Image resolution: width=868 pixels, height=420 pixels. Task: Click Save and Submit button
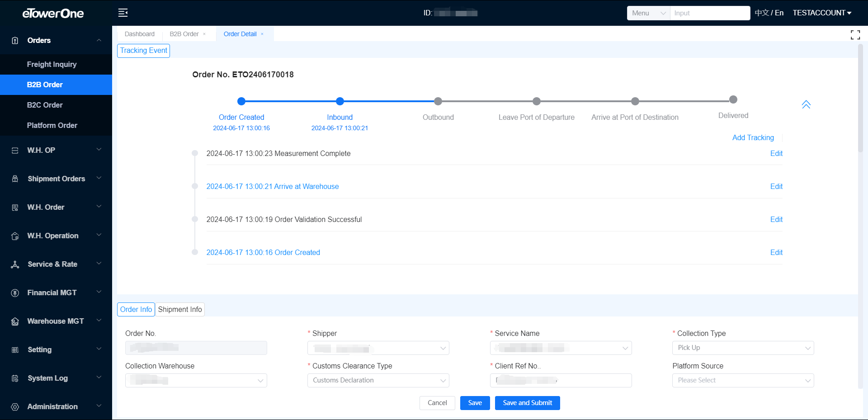[x=527, y=403]
